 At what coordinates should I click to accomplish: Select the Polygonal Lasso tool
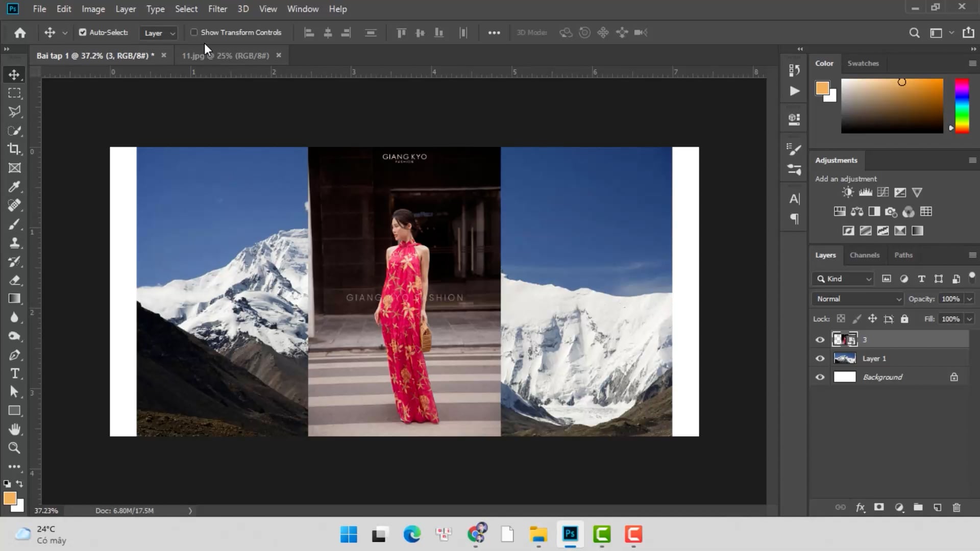tap(14, 112)
